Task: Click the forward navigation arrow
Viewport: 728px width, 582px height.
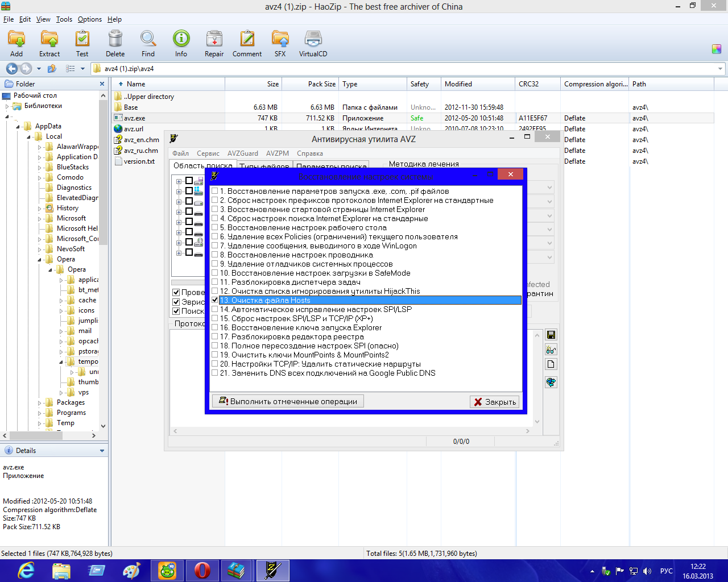Action: [x=26, y=69]
